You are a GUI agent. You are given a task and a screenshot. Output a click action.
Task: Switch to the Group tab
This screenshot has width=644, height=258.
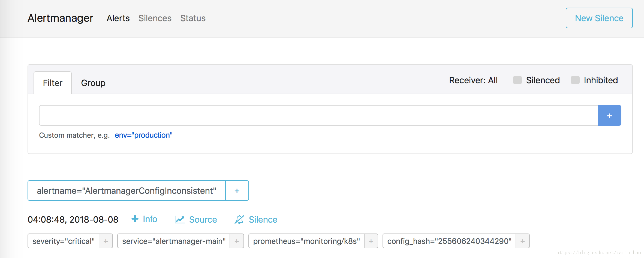(93, 83)
